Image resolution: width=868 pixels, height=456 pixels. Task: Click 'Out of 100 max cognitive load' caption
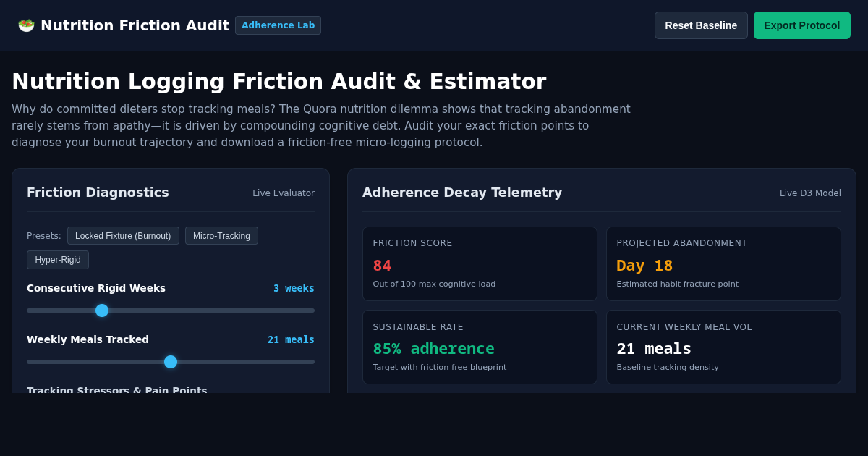point(434,284)
